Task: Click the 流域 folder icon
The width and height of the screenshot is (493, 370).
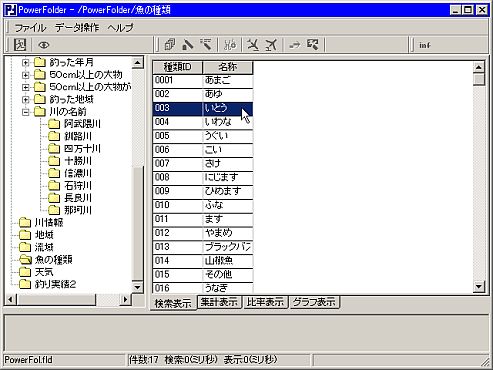Action: tap(25, 247)
